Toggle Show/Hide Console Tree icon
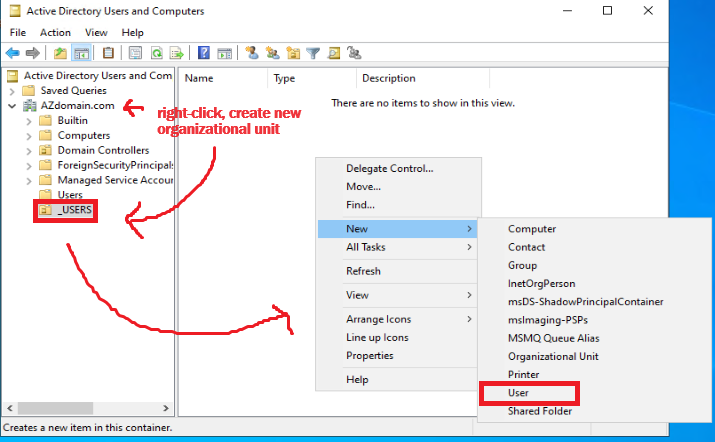This screenshot has width=715, height=442. [82, 53]
